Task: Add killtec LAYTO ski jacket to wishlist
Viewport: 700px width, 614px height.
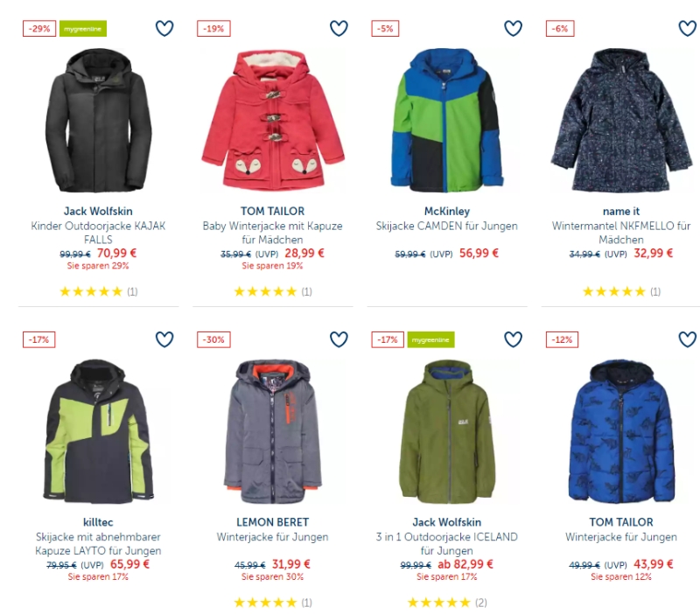Action: click(164, 339)
